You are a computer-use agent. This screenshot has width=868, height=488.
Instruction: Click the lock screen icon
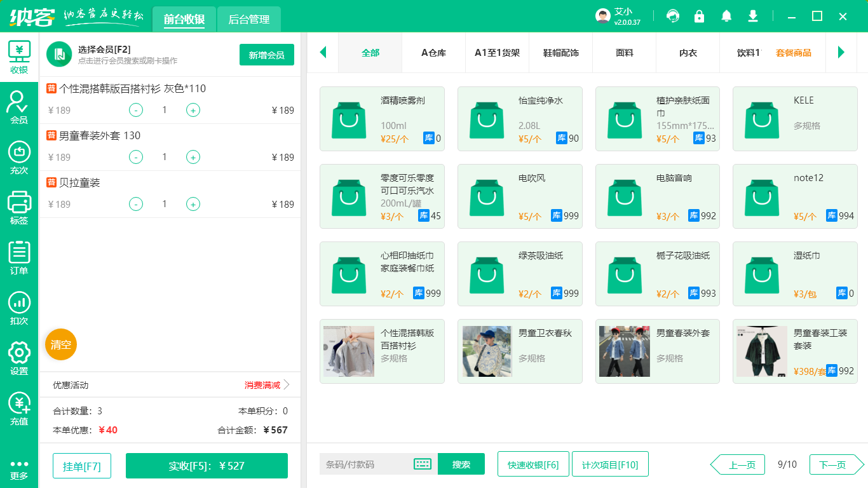[699, 16]
